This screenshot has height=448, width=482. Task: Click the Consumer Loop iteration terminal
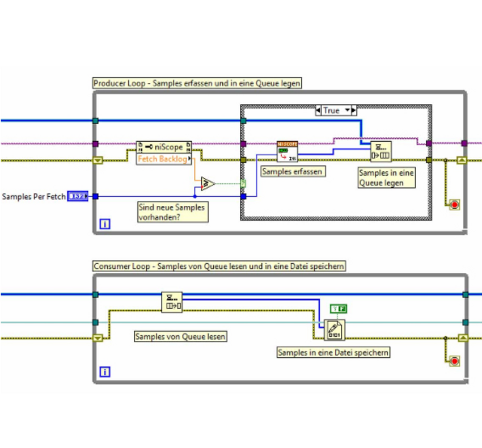[105, 372]
